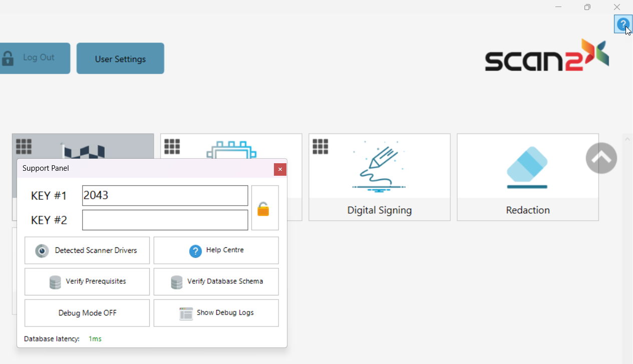Open the Help Centre
Viewport: 633px width, 364px height.
pos(216,250)
